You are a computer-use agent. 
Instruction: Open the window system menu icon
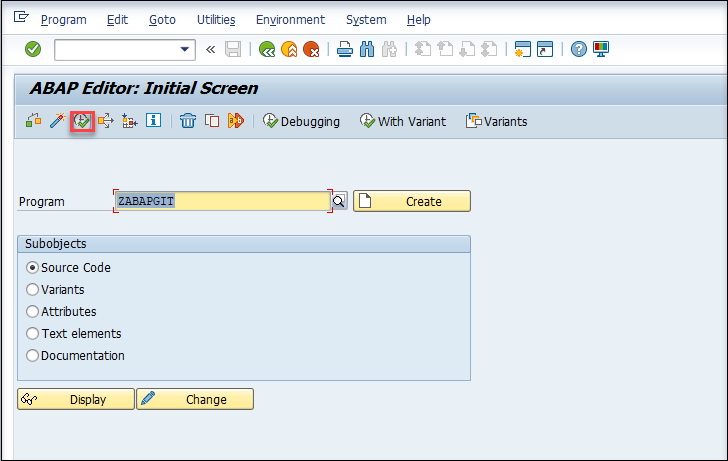(x=21, y=18)
